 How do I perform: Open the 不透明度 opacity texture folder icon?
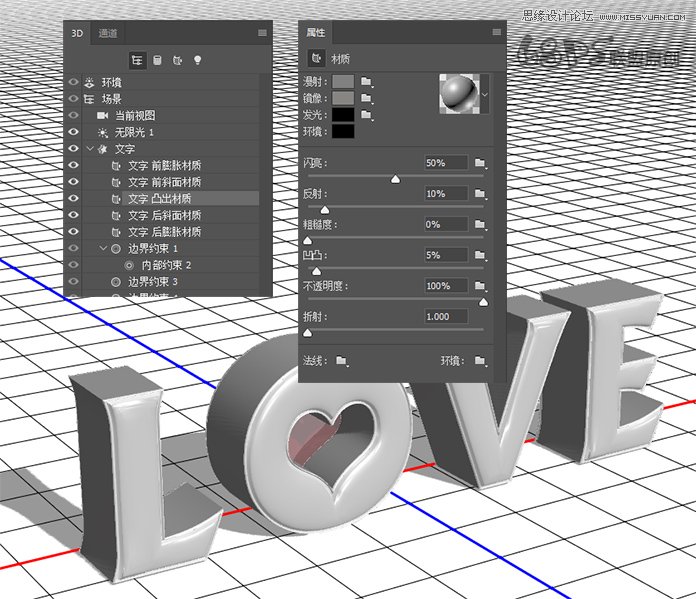(480, 286)
